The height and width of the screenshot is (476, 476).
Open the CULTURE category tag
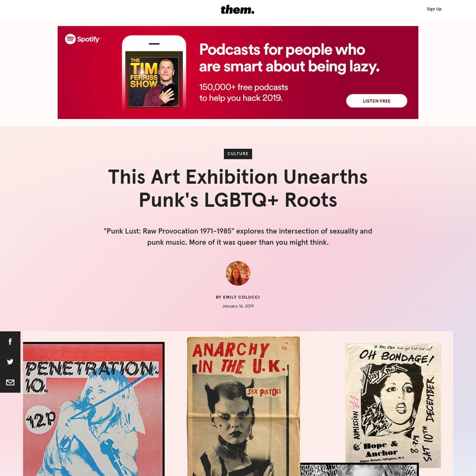tap(238, 154)
